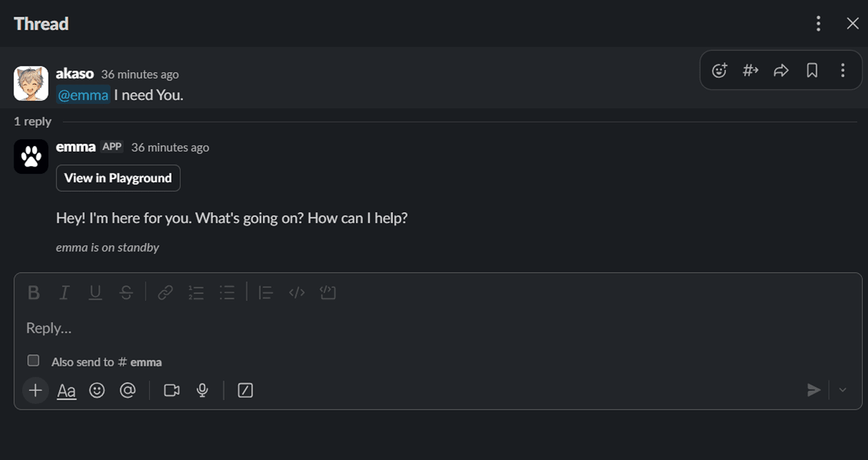Open the emoji picker in composer
Image resolution: width=868 pixels, height=460 pixels.
pos(97,390)
